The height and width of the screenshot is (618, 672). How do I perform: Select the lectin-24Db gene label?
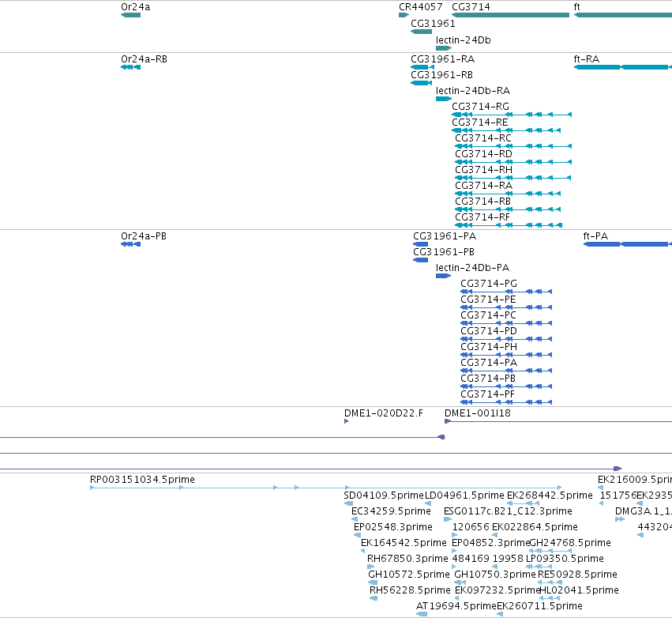coord(464,40)
